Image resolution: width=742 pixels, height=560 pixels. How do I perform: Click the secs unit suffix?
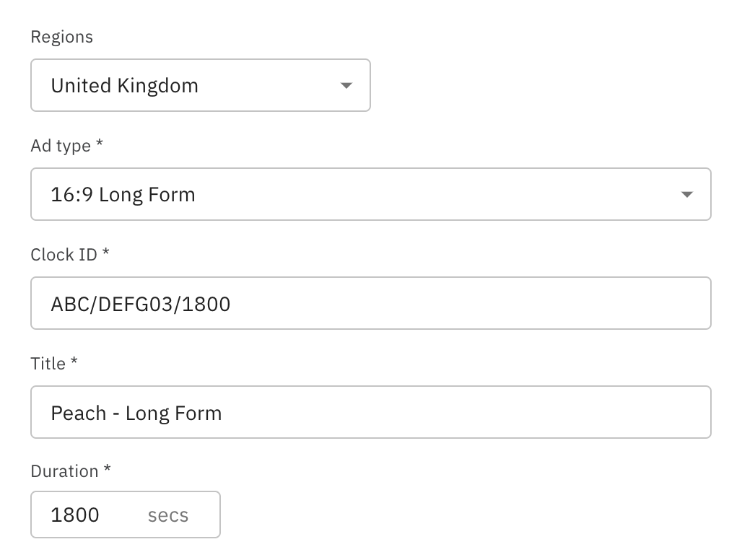point(168,515)
